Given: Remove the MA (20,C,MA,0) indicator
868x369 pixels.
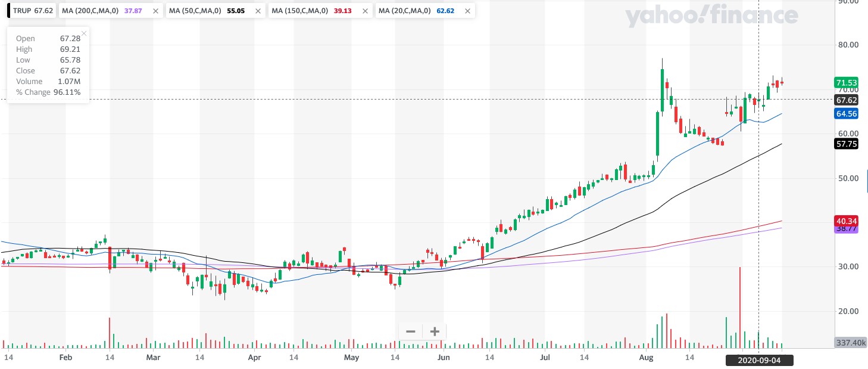Looking at the screenshot, I should [467, 11].
